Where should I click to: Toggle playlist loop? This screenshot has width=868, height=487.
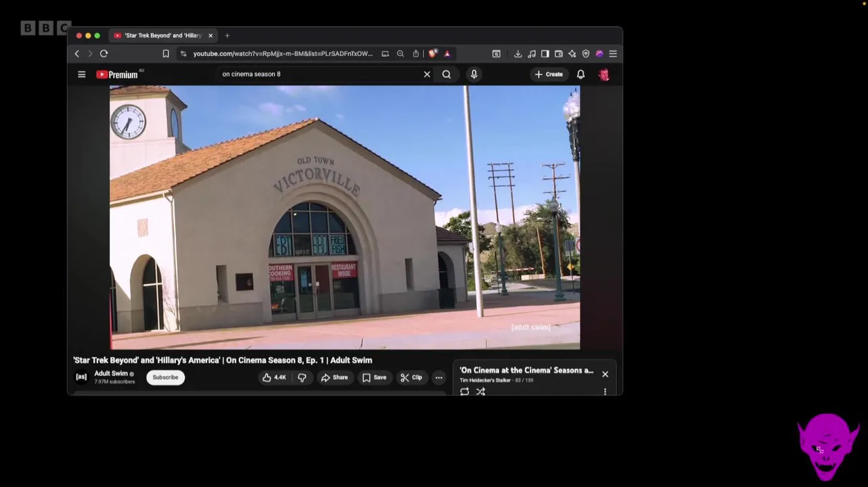pyautogui.click(x=465, y=391)
